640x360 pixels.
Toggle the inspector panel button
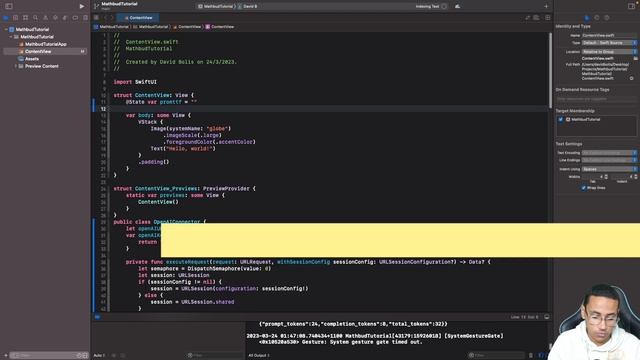631,6
